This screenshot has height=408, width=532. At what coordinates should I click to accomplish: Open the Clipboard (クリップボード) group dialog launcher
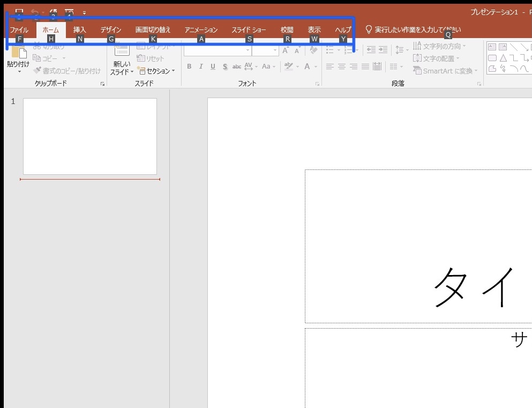pyautogui.click(x=102, y=84)
